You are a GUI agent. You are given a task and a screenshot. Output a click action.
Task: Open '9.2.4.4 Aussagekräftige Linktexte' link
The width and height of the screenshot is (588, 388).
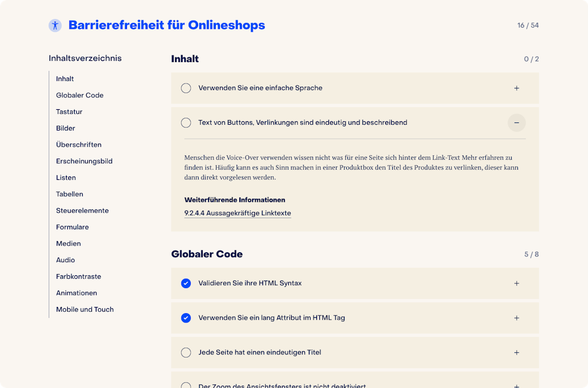click(x=237, y=213)
